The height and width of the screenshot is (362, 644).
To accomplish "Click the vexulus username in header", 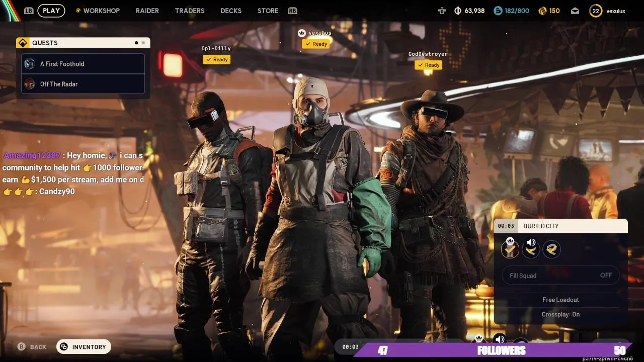I will point(616,11).
